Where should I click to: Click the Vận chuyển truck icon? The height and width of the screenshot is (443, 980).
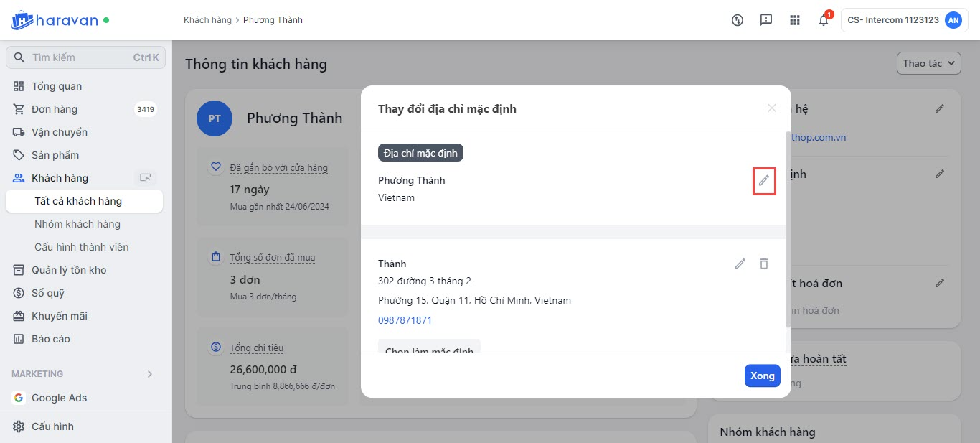click(19, 132)
